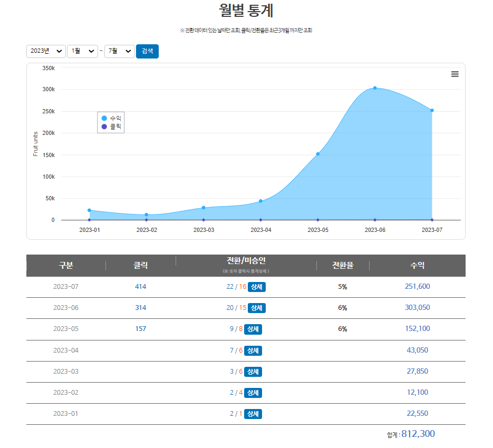Select the 2023-01 data point on the chart
The image size is (493, 448).
tap(89, 210)
